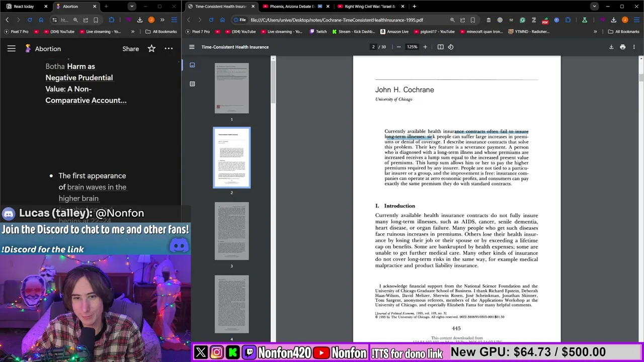Open Twitch bookmark
Screen dimensions: 644x362
pos(318,32)
